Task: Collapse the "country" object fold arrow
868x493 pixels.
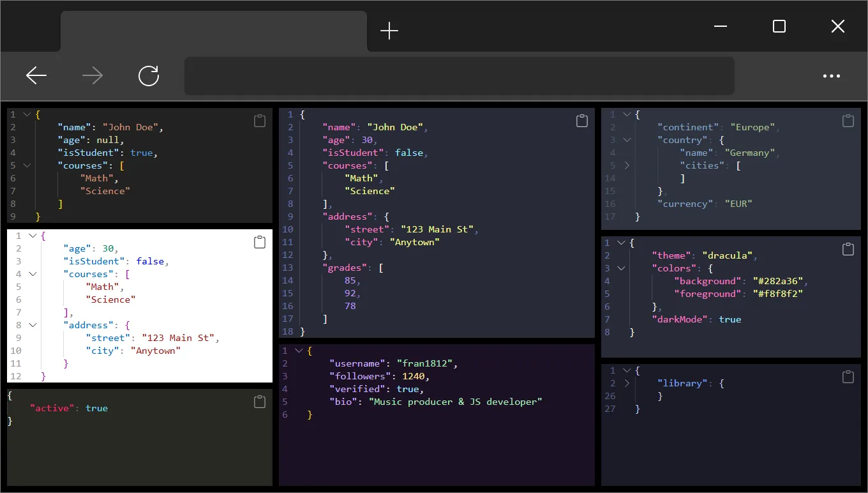Action: tap(627, 140)
